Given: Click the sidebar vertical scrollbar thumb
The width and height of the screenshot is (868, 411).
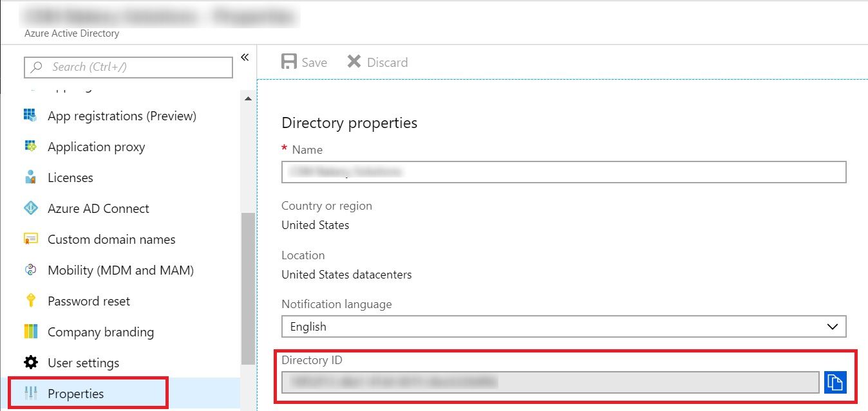Looking at the screenshot, I should pyautogui.click(x=248, y=289).
